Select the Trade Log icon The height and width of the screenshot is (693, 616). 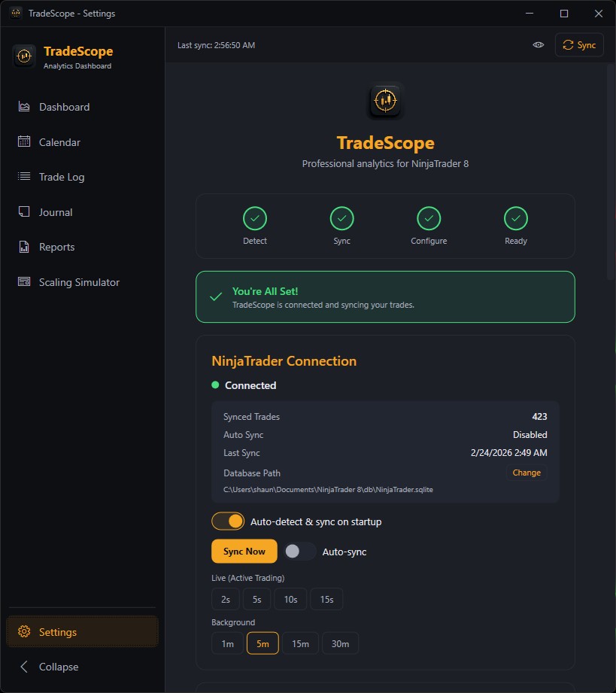(25, 176)
